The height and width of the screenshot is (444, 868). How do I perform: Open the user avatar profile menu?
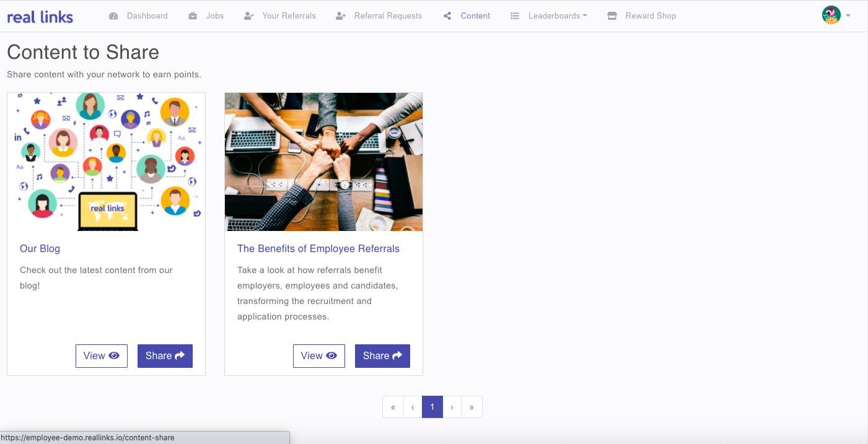click(x=831, y=15)
